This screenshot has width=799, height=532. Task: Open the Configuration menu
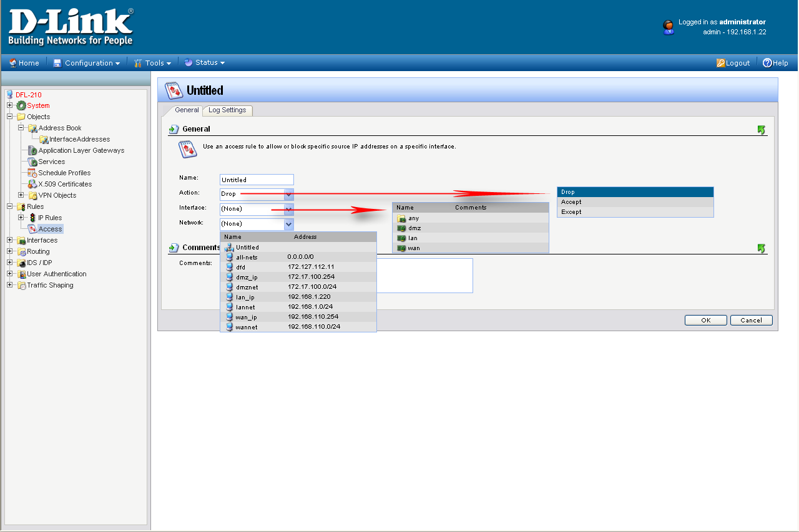tap(86, 63)
